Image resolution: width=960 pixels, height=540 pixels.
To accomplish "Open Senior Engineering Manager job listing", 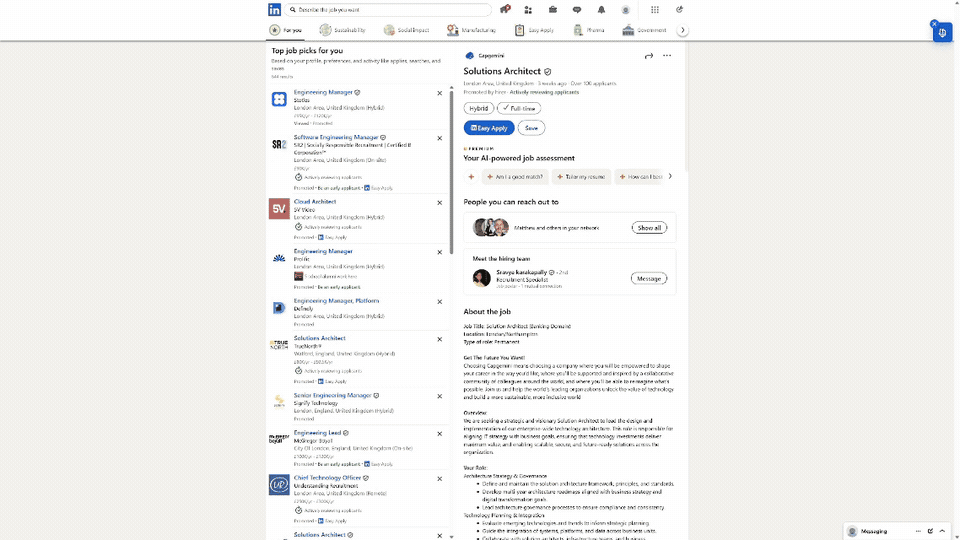I will (x=332, y=395).
